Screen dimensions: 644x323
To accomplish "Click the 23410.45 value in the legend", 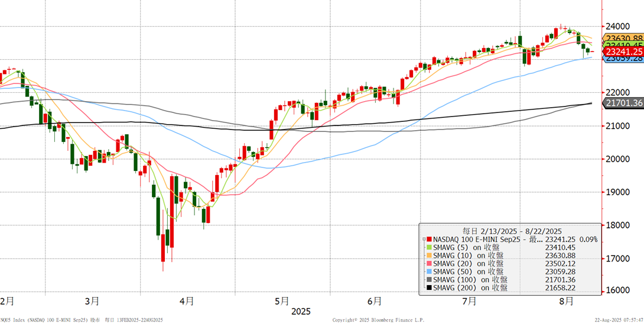I will click(x=559, y=248).
